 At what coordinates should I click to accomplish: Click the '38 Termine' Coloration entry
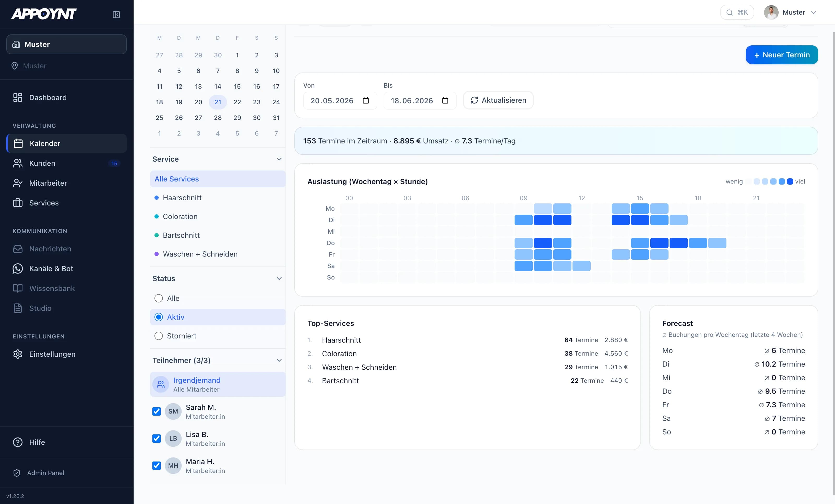[581, 354]
